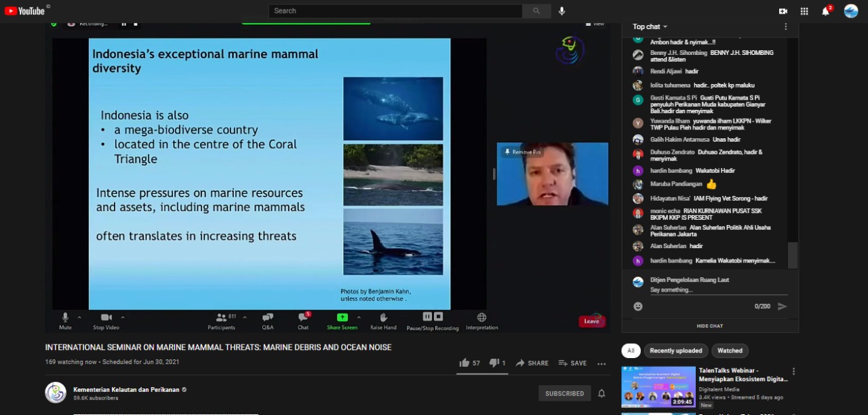
Task: Click the SHARE button
Action: pyautogui.click(x=532, y=363)
